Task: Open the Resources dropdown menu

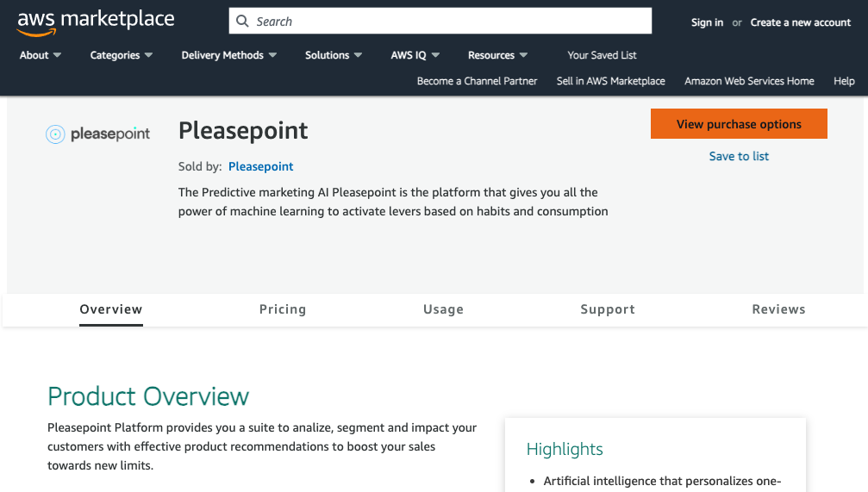Action: pyautogui.click(x=497, y=55)
